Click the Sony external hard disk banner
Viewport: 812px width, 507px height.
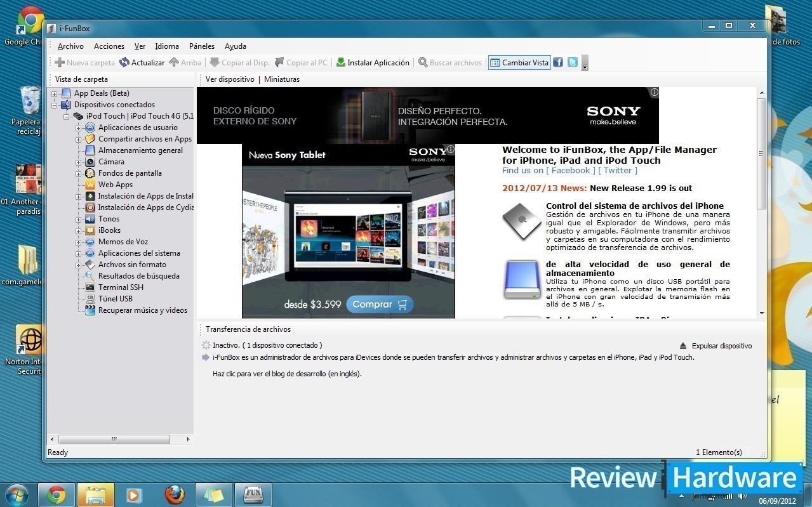(x=427, y=115)
